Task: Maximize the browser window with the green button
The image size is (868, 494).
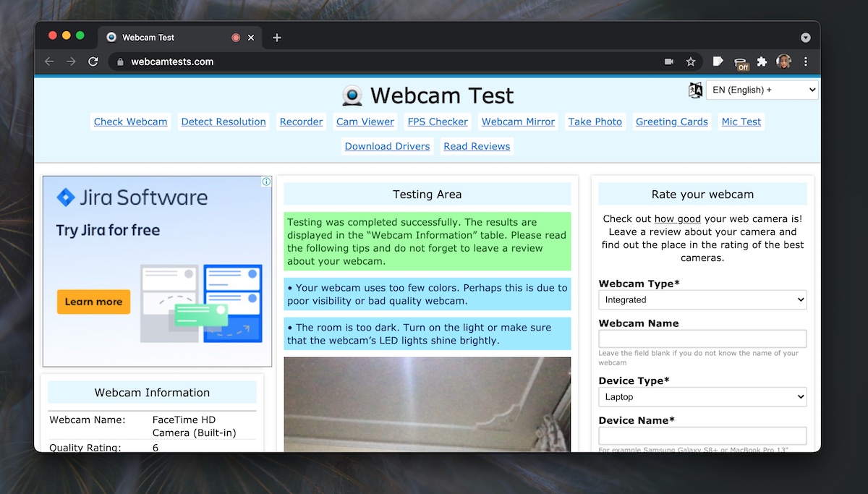Action: [80, 35]
